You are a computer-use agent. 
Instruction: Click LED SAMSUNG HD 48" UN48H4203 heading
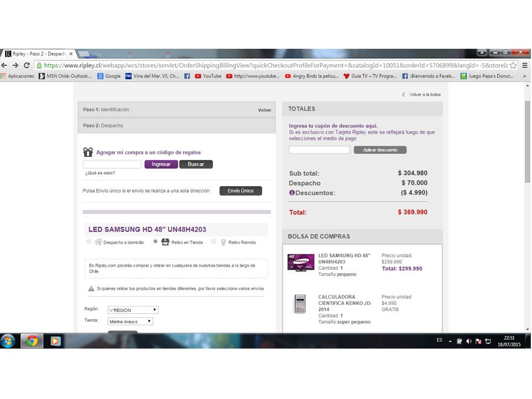[x=147, y=229]
